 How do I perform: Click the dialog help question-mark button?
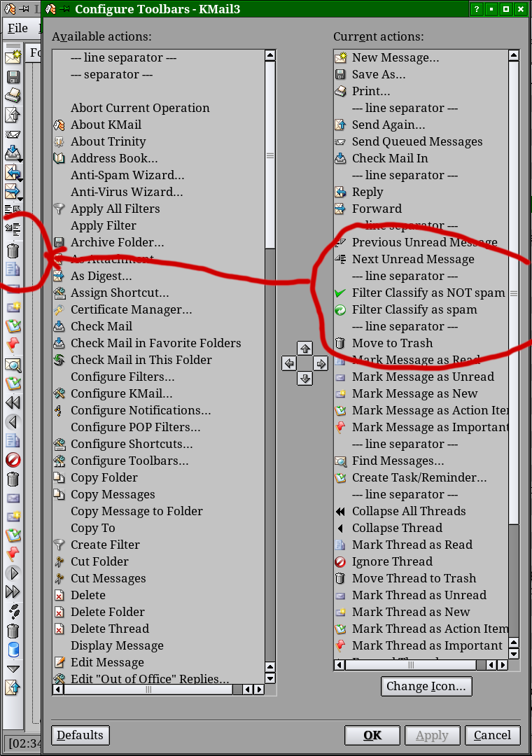[476, 9]
